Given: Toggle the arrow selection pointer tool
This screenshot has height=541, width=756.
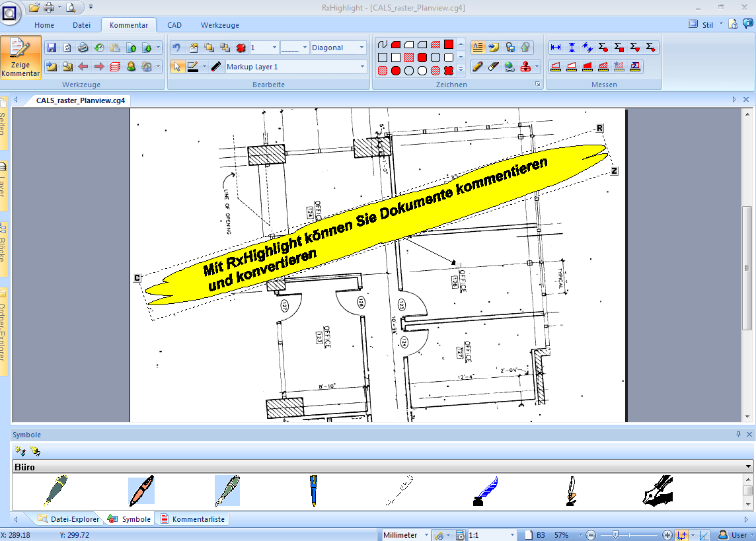Looking at the screenshot, I should pos(177,67).
